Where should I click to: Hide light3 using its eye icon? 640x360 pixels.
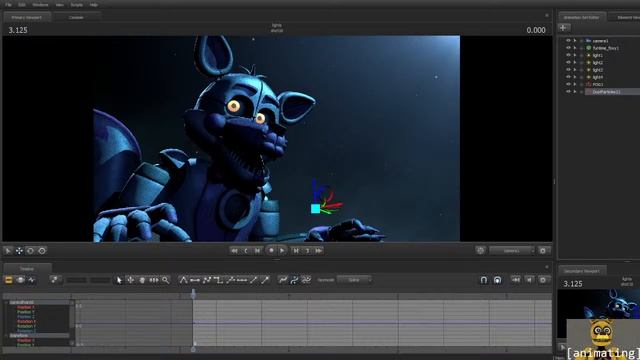point(568,70)
